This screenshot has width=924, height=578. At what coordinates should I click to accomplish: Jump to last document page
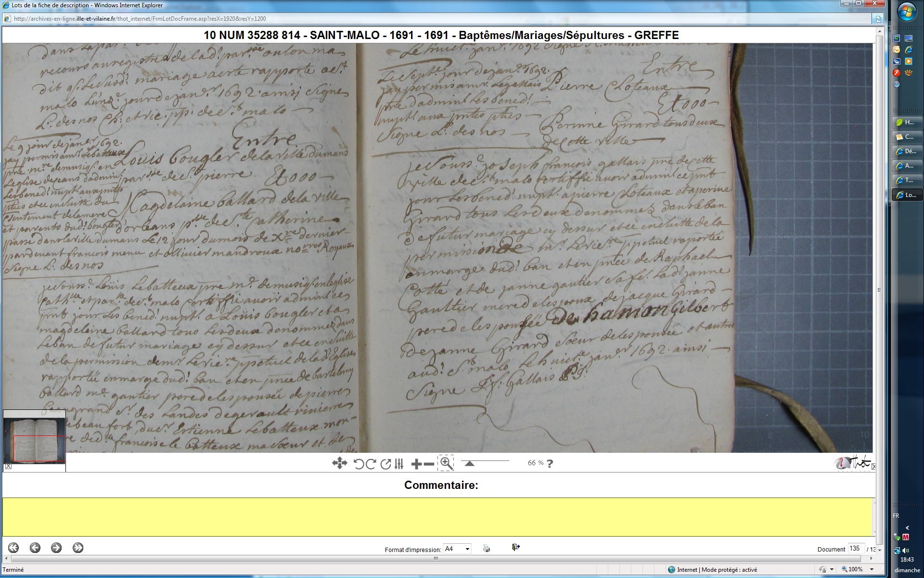click(x=78, y=548)
